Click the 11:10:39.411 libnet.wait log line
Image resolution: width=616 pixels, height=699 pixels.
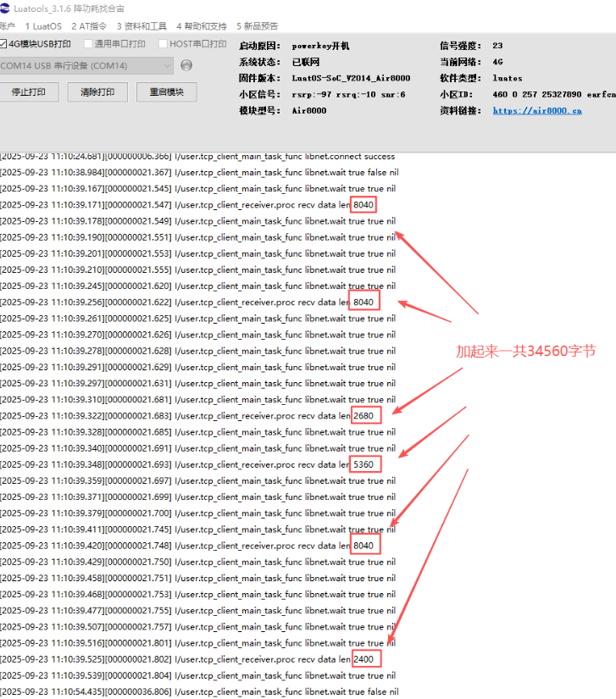coord(198,530)
